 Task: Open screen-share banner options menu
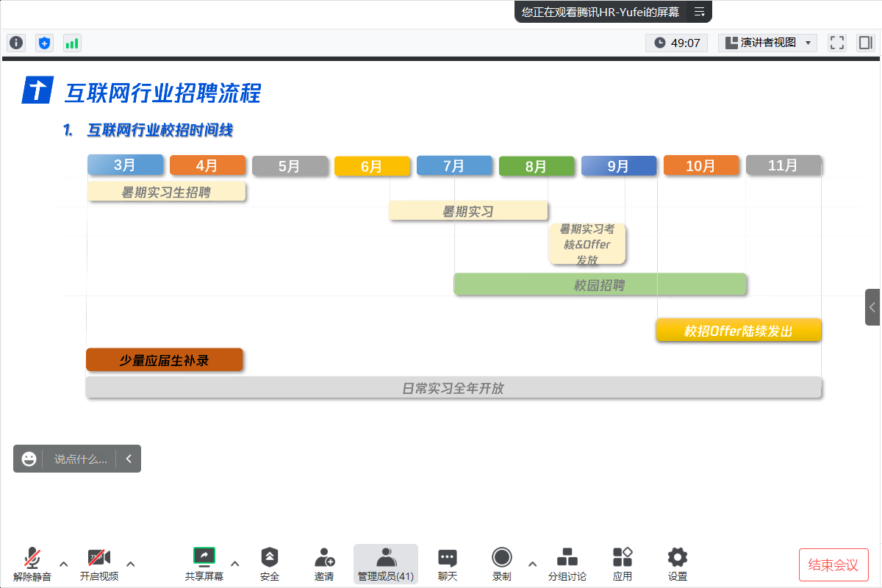point(699,12)
